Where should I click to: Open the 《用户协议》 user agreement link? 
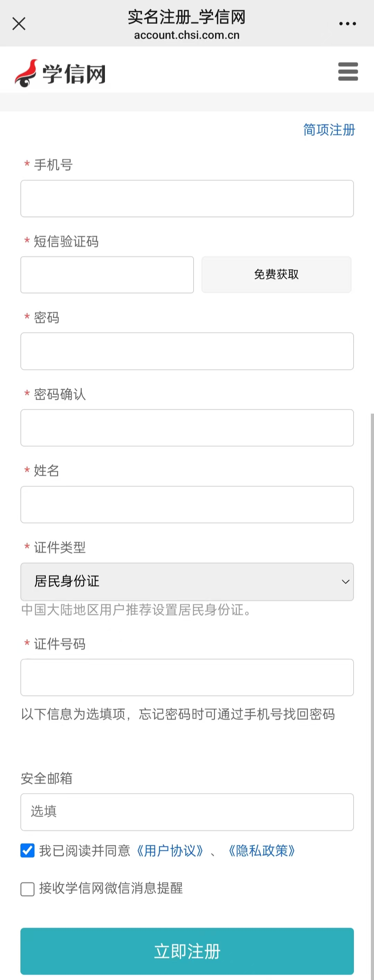170,851
